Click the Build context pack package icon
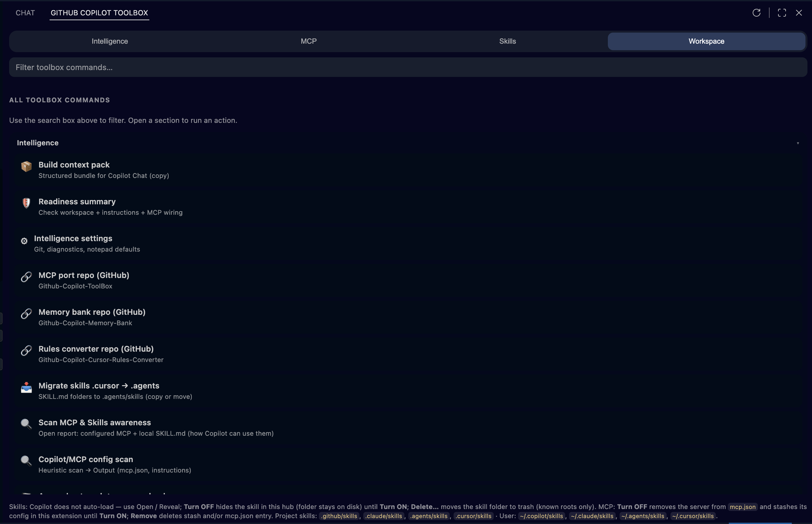The width and height of the screenshot is (812, 524). pos(26,167)
